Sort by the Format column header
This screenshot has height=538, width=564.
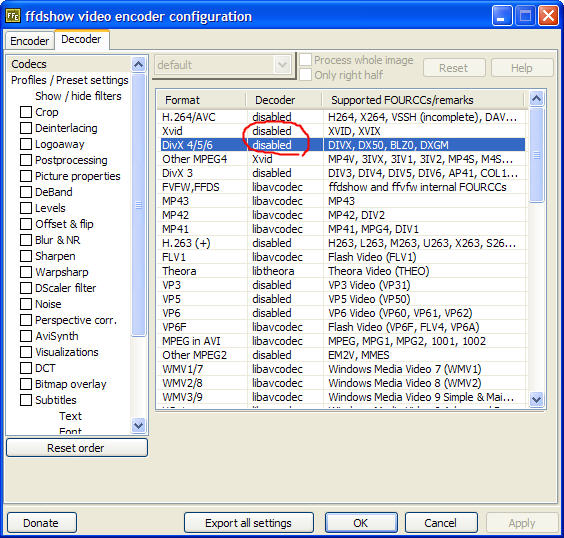pyautogui.click(x=202, y=100)
